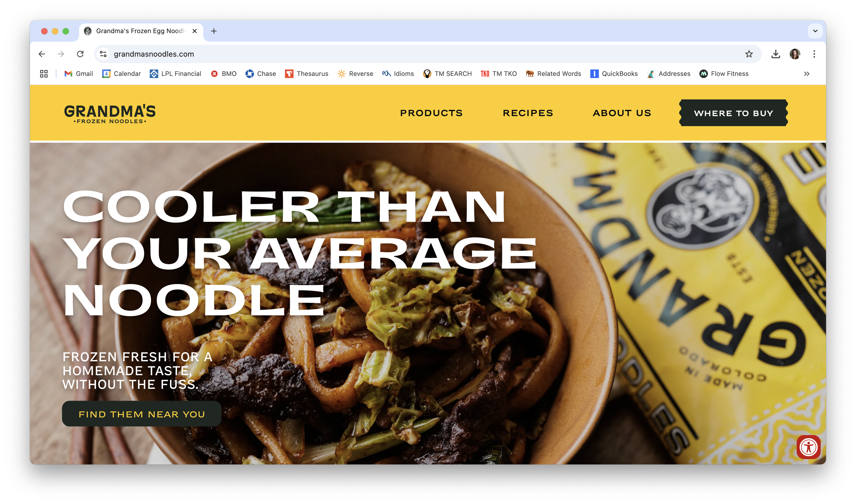Viewport: 856px width, 504px height.
Task: Open the Chrome three-dot menu
Action: pyautogui.click(x=814, y=54)
